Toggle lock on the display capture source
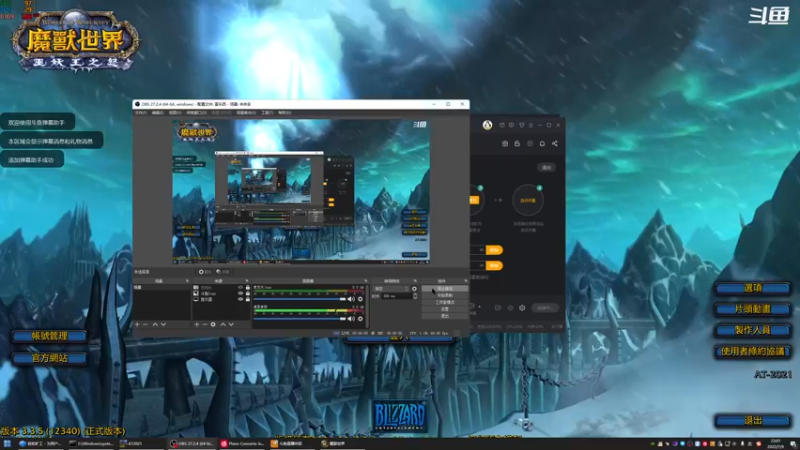The image size is (800, 450). (x=248, y=299)
